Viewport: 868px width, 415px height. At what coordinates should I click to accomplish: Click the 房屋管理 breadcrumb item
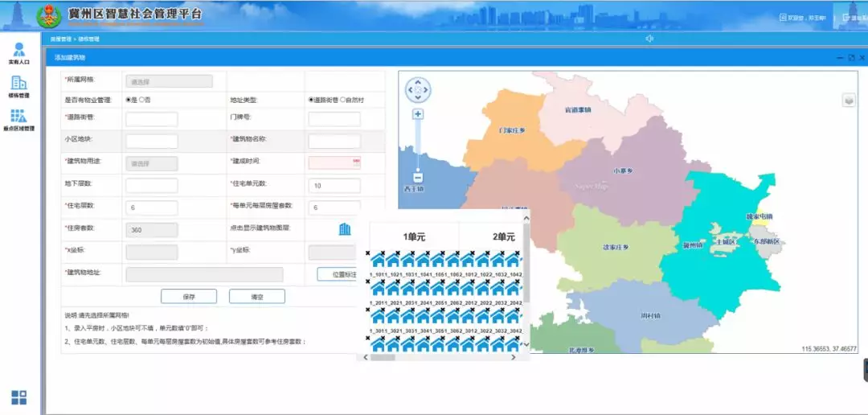pos(60,39)
